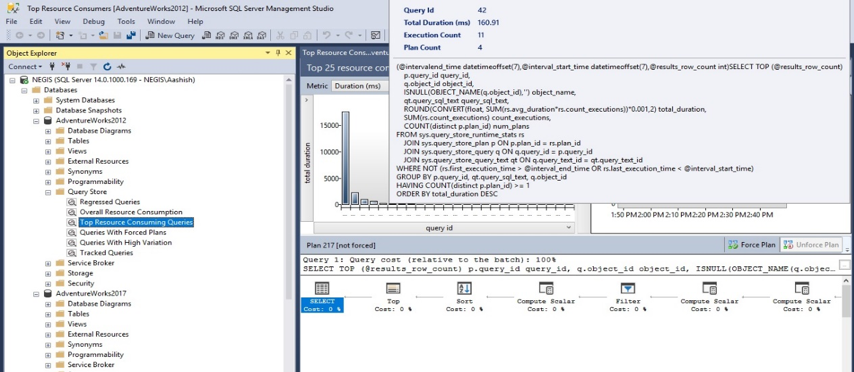
Task: Select the Sort operator in execution plan
Action: click(x=464, y=297)
